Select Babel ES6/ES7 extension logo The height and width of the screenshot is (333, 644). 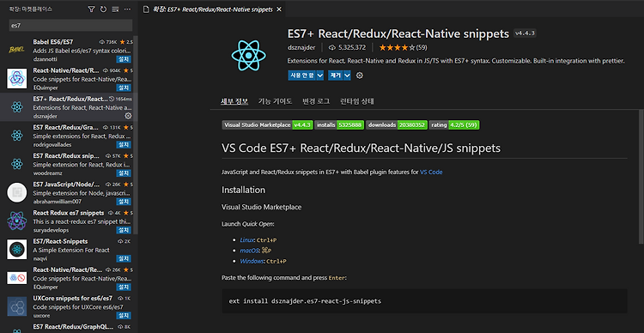click(x=17, y=50)
